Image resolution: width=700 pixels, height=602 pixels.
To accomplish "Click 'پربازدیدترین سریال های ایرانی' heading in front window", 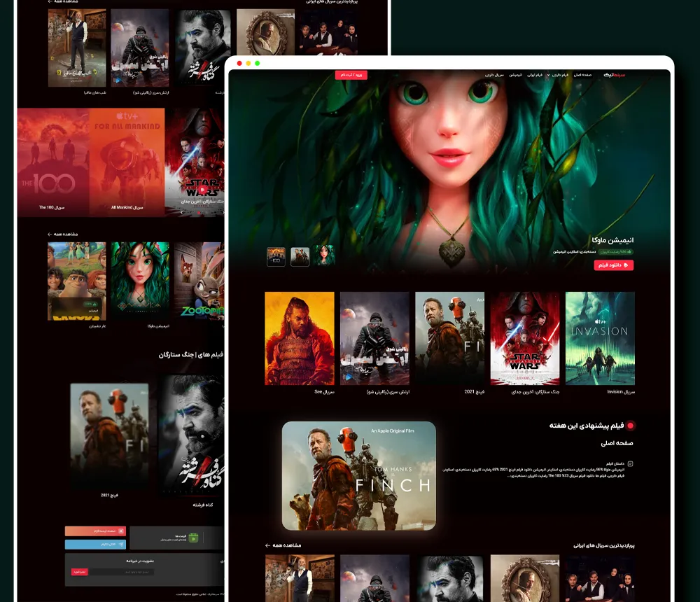I will click(x=604, y=545).
